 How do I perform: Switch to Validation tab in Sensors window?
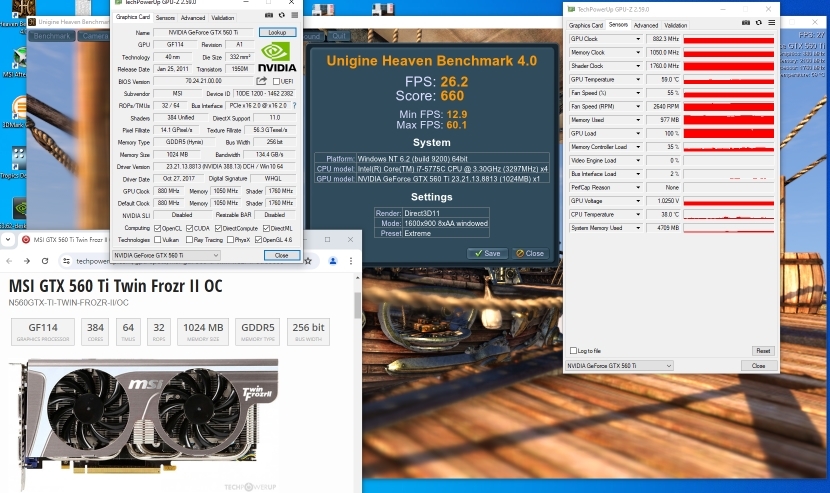675,25
